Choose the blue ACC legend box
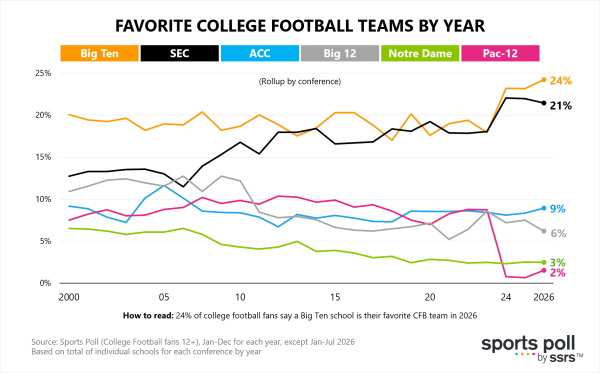This screenshot has height=373, width=600. (x=260, y=53)
